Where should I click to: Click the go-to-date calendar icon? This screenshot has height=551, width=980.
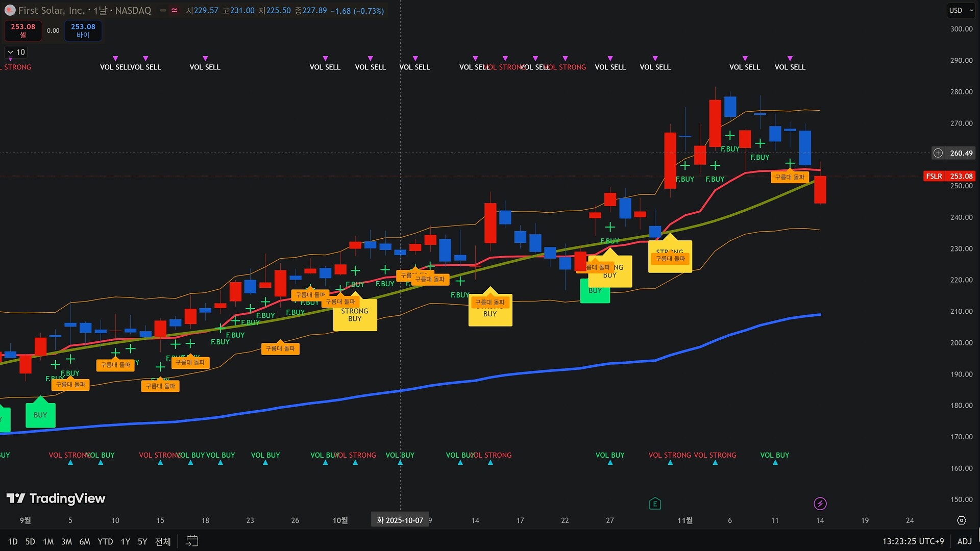(x=192, y=541)
